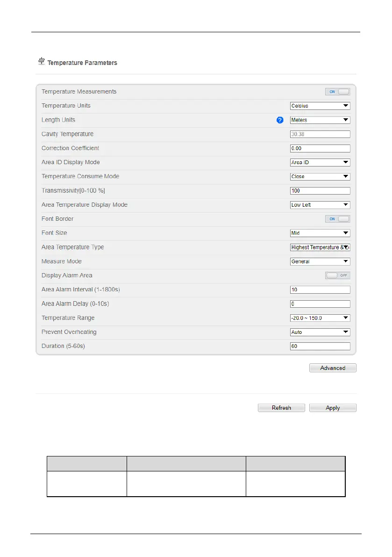
Task: Click the Advanced button
Action: [333, 368]
